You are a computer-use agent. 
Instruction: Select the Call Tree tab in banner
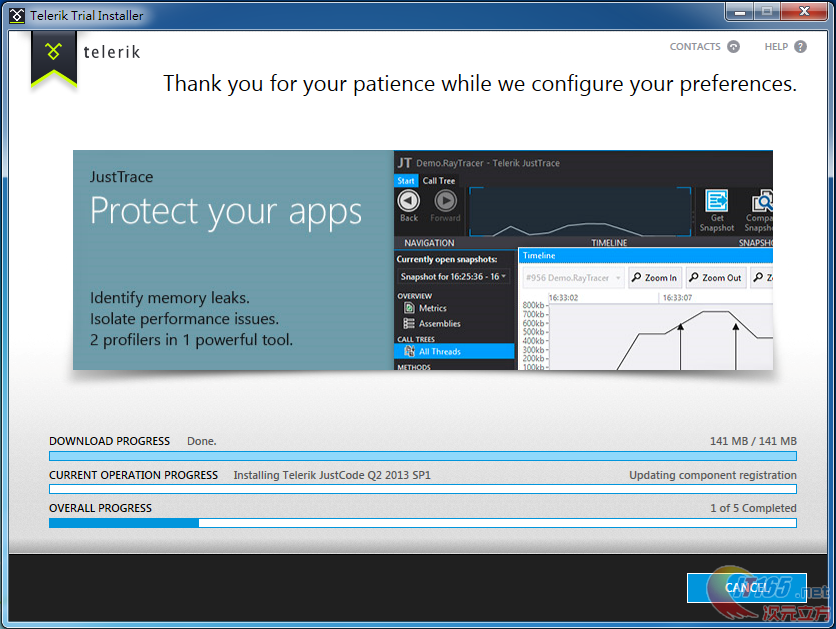tap(439, 181)
